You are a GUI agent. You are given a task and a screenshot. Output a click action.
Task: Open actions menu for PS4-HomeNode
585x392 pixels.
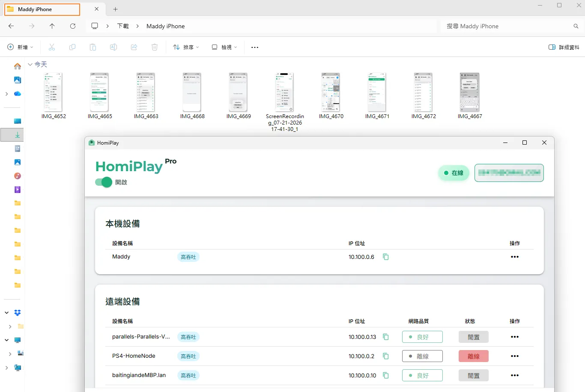pyautogui.click(x=515, y=356)
